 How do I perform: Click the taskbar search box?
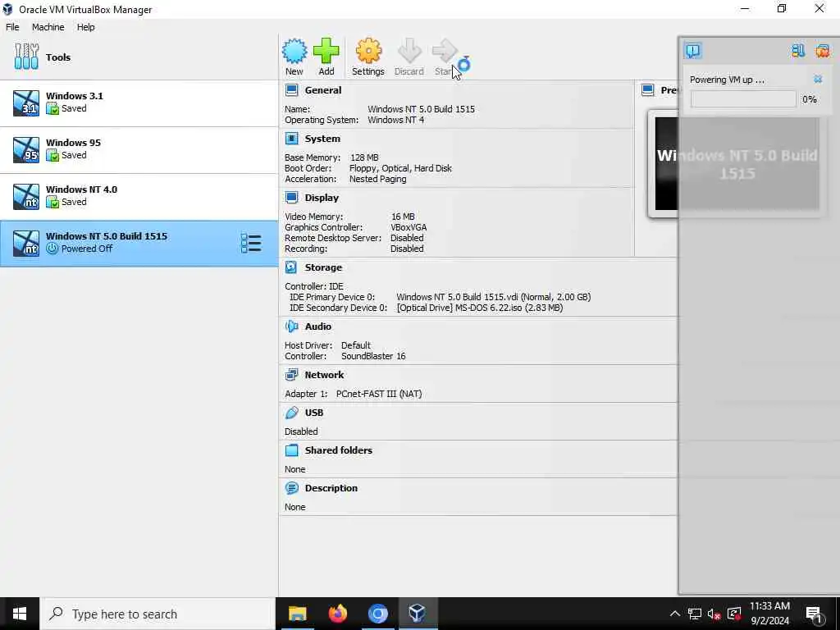tap(158, 614)
